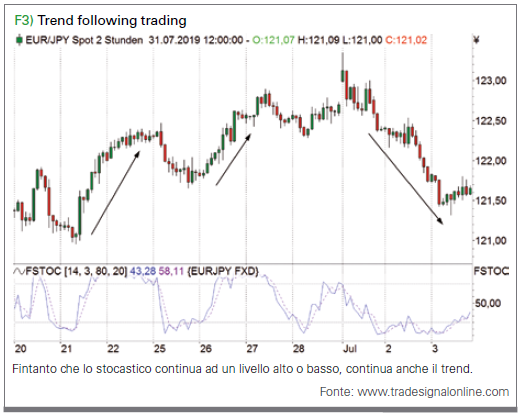The height and width of the screenshot is (418, 522).
Task: Click the F3) Trend following trading heading
Action: pos(100,20)
